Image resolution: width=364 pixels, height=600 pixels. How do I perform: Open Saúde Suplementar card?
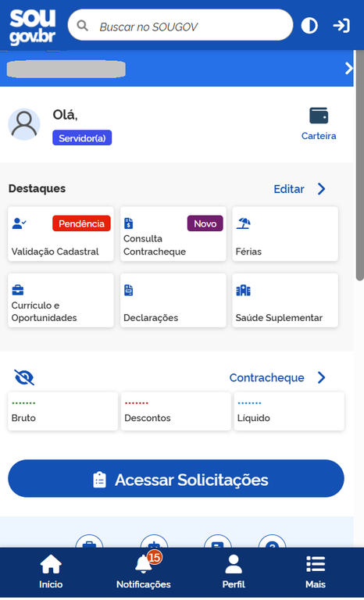click(x=285, y=300)
